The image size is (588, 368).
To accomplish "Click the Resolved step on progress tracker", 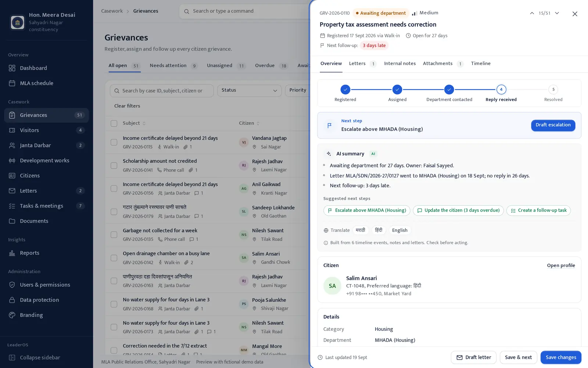I will point(553,93).
